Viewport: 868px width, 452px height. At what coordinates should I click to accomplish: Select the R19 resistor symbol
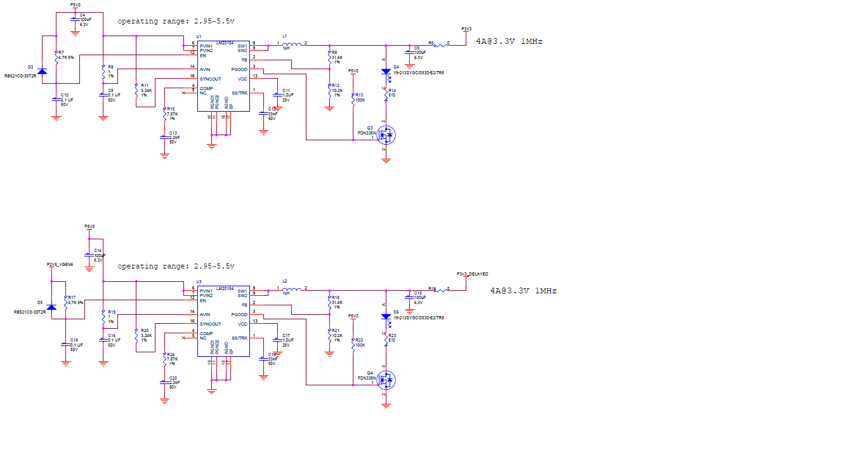[103, 317]
